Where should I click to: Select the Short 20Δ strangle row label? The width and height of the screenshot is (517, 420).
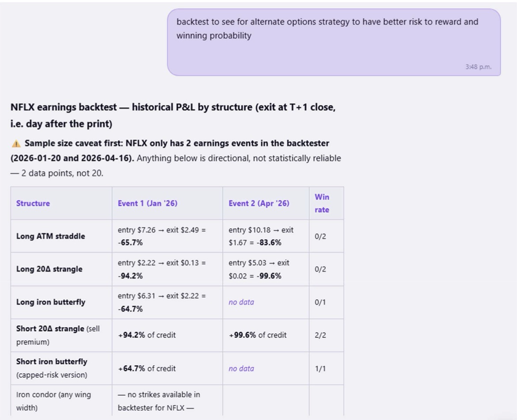[x=58, y=335]
